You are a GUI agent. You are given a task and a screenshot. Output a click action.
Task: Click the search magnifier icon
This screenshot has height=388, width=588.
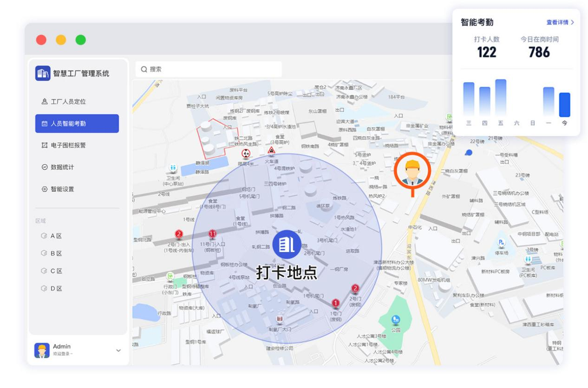(144, 69)
